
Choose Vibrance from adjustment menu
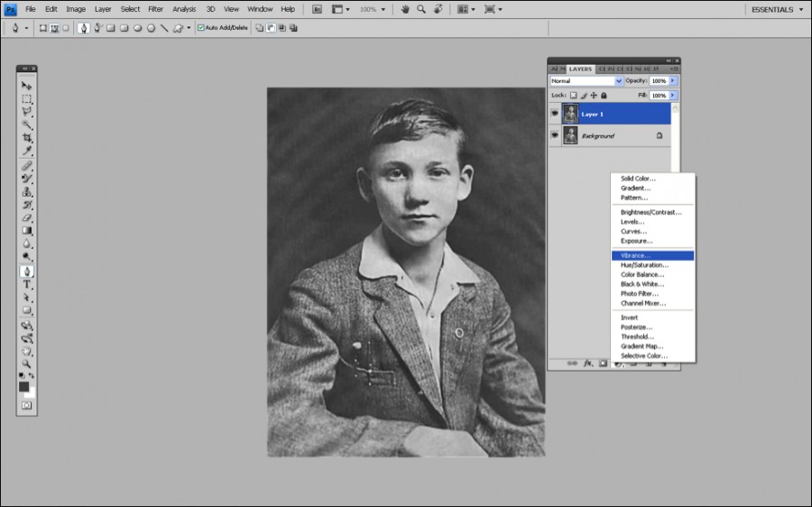coord(635,255)
